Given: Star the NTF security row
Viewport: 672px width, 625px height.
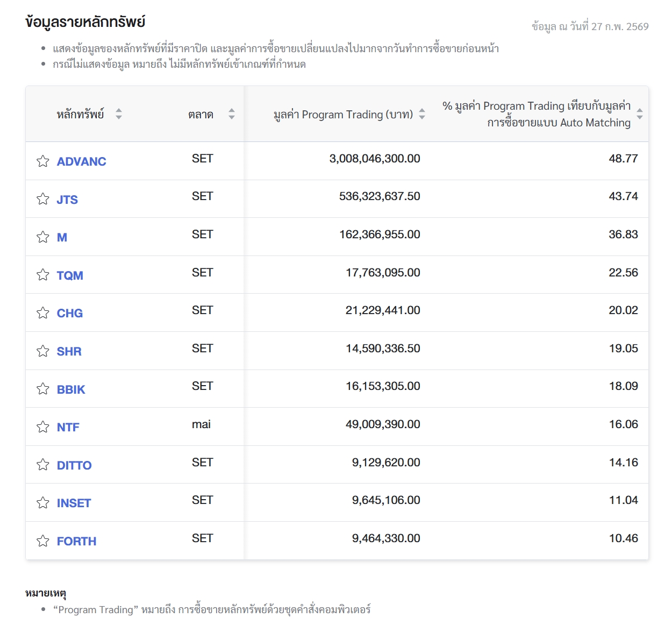Looking at the screenshot, I should click(x=43, y=427).
